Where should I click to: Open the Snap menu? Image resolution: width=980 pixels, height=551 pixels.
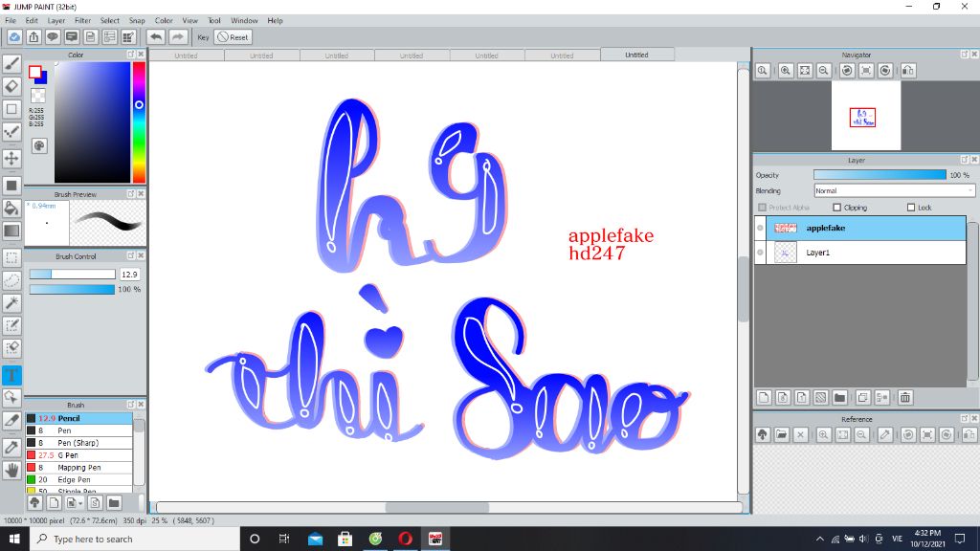click(137, 21)
